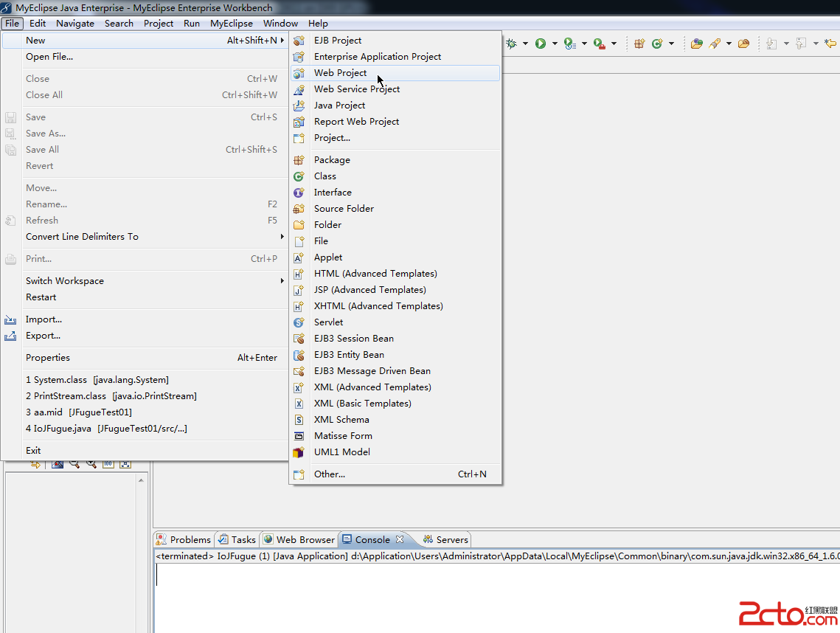This screenshot has width=840, height=633.
Task: Choose JSP (Advanced Templates)
Action: [x=395, y=289]
